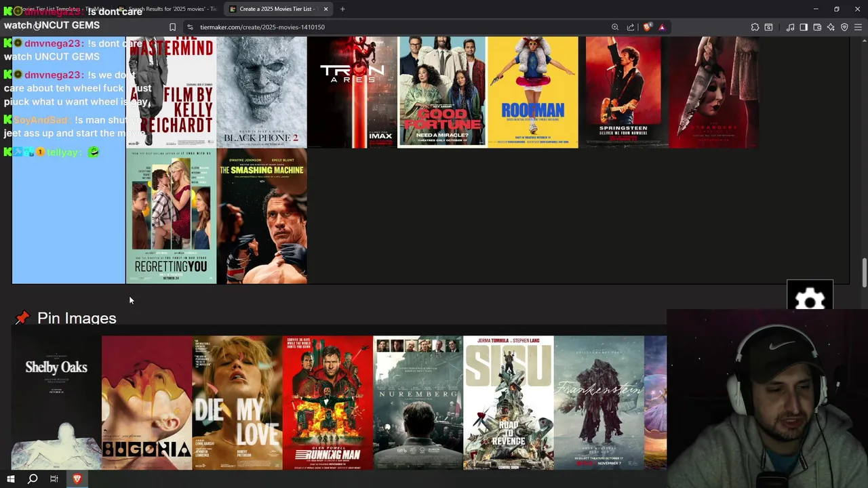This screenshot has height=488, width=868.
Task: Click the Brave browser taskbar icon
Action: pyautogui.click(x=77, y=479)
